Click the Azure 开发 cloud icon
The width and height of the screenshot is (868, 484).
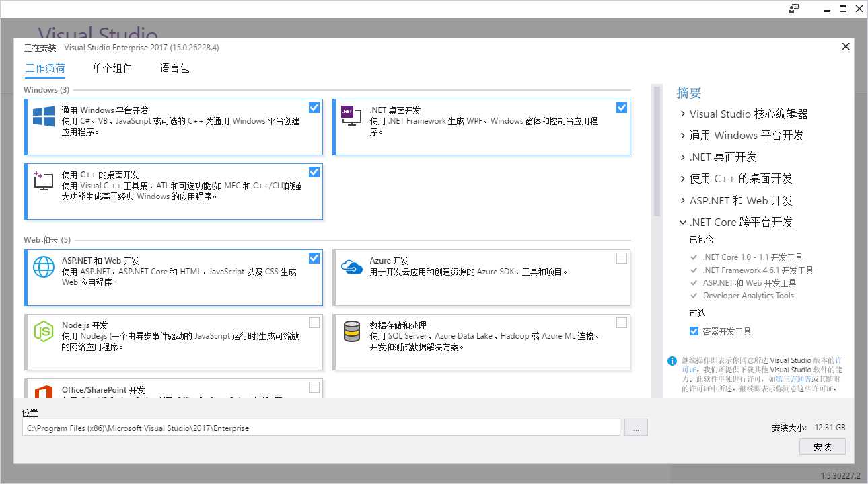(x=352, y=266)
